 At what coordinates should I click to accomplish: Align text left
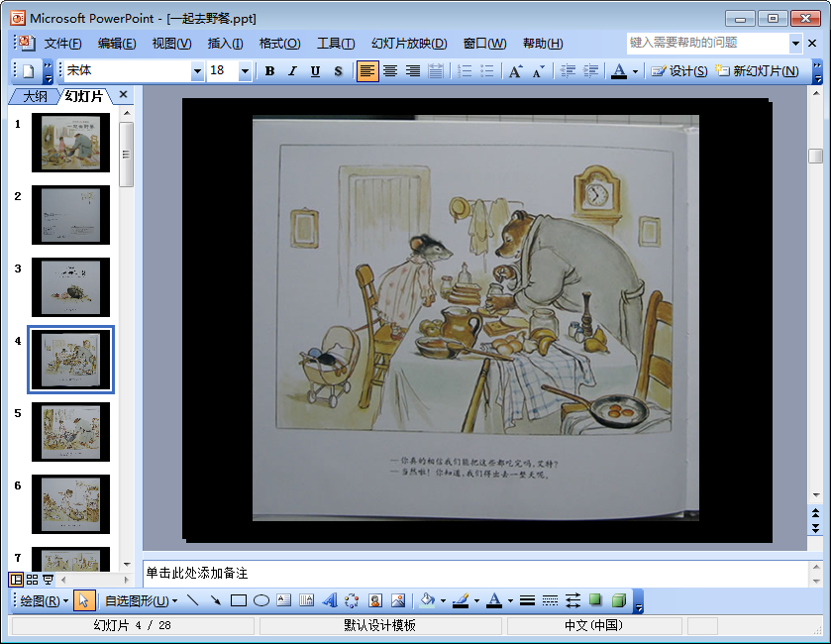[x=367, y=71]
